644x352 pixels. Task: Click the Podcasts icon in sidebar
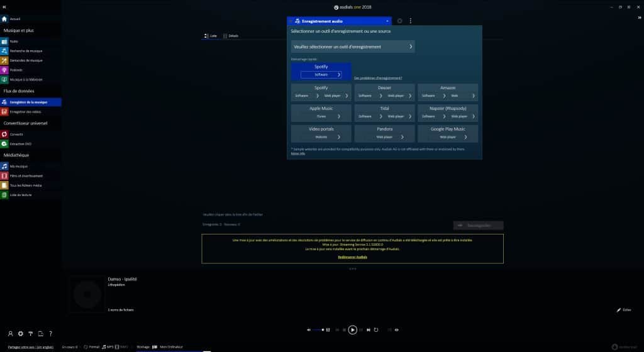click(4, 70)
